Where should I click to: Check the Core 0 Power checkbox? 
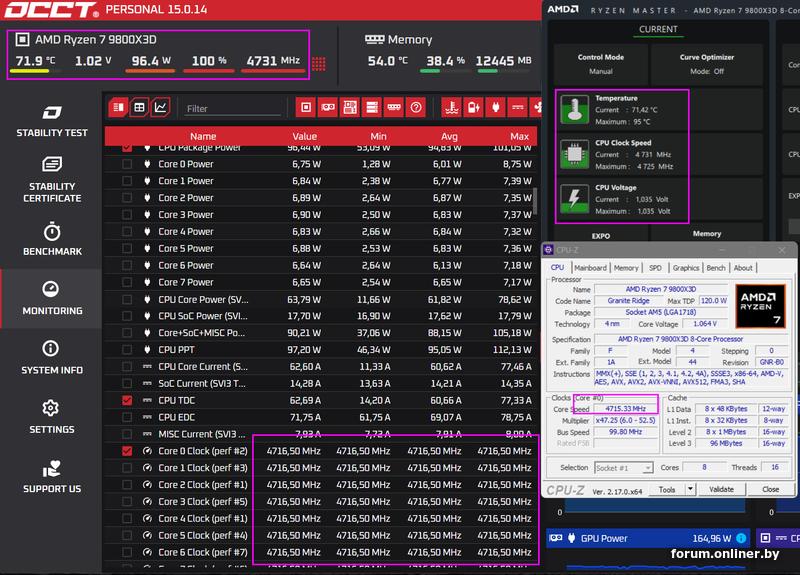(x=127, y=164)
